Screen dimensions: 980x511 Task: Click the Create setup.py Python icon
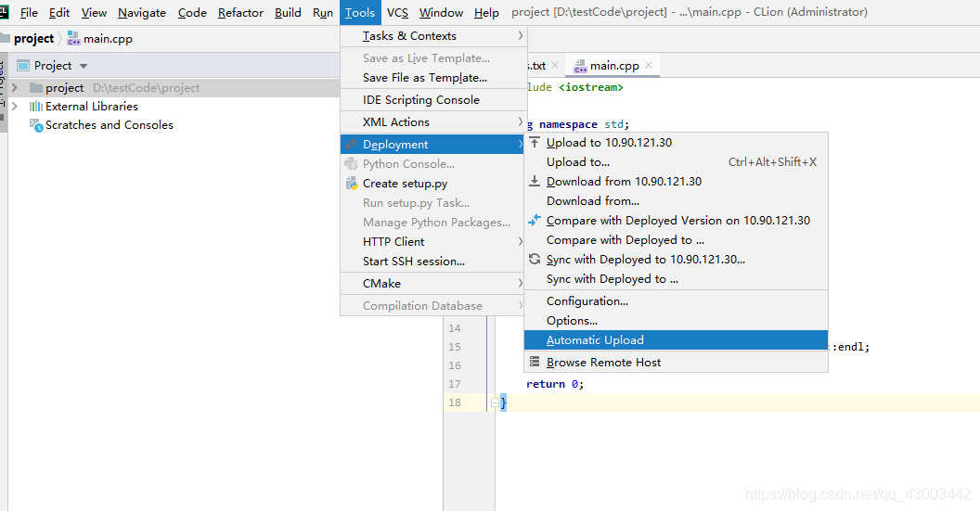point(352,184)
